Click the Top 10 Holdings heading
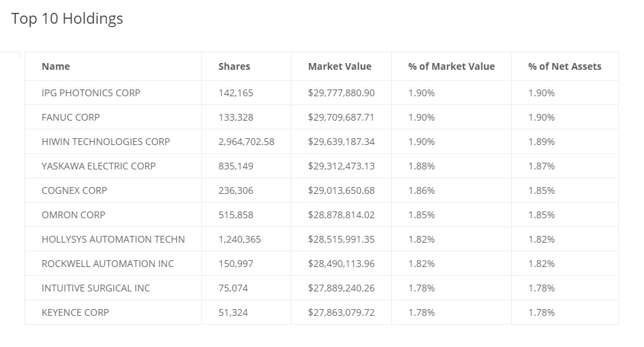 click(x=67, y=19)
